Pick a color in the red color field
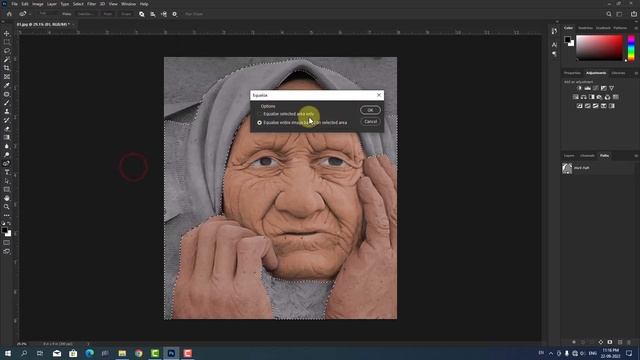This screenshot has height=360, width=640. click(x=599, y=48)
